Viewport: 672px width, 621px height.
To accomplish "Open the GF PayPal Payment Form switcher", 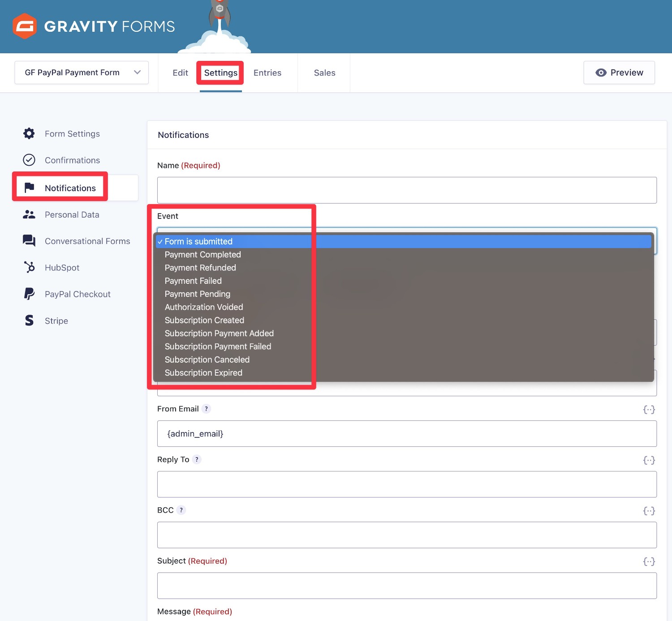I will (x=82, y=73).
